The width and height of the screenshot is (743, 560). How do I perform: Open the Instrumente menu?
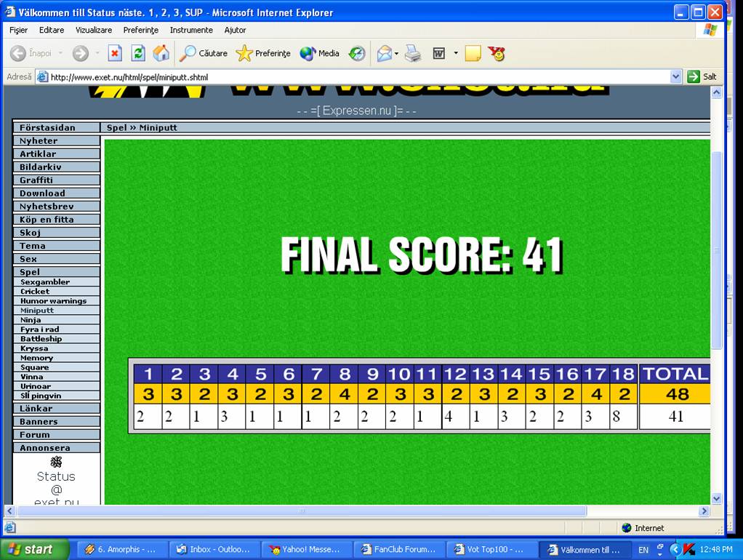pos(191,30)
